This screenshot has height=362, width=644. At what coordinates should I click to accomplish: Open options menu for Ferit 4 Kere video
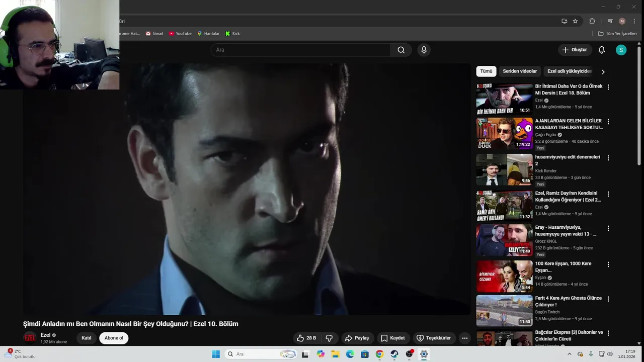pos(608,299)
